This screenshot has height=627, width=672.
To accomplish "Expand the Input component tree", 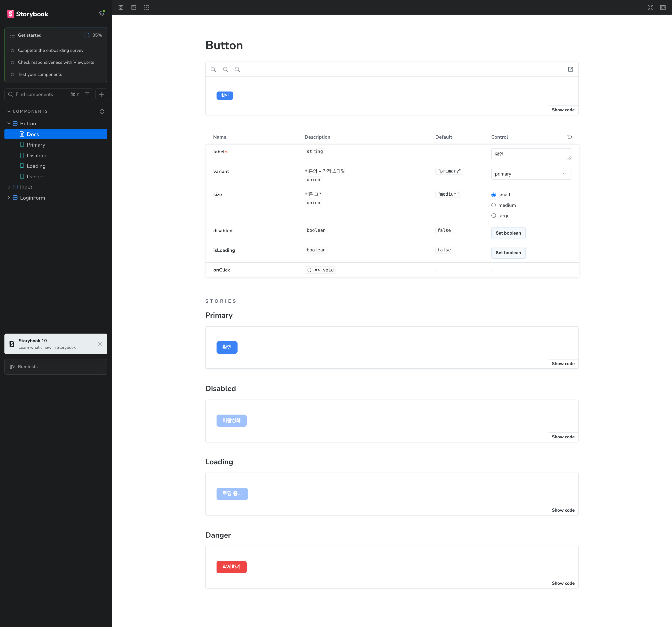I will (x=9, y=187).
